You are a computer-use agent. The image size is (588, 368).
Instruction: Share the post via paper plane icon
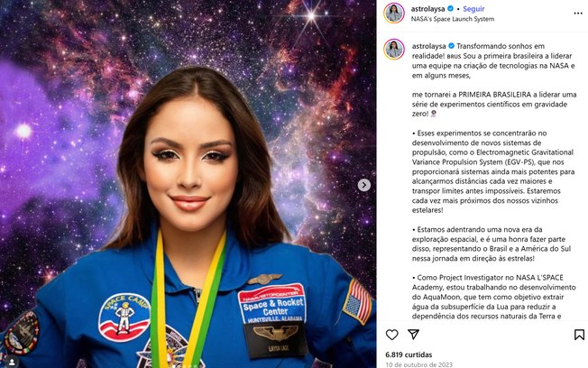click(413, 335)
